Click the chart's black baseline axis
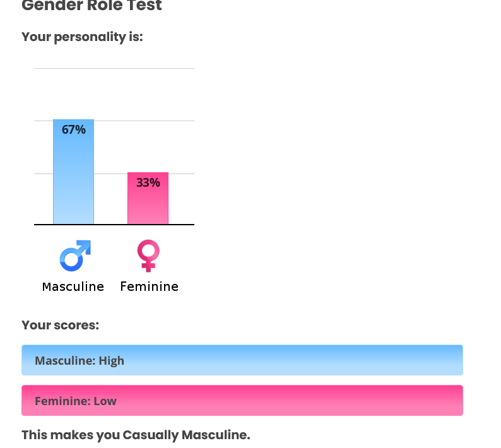 pyautogui.click(x=114, y=225)
